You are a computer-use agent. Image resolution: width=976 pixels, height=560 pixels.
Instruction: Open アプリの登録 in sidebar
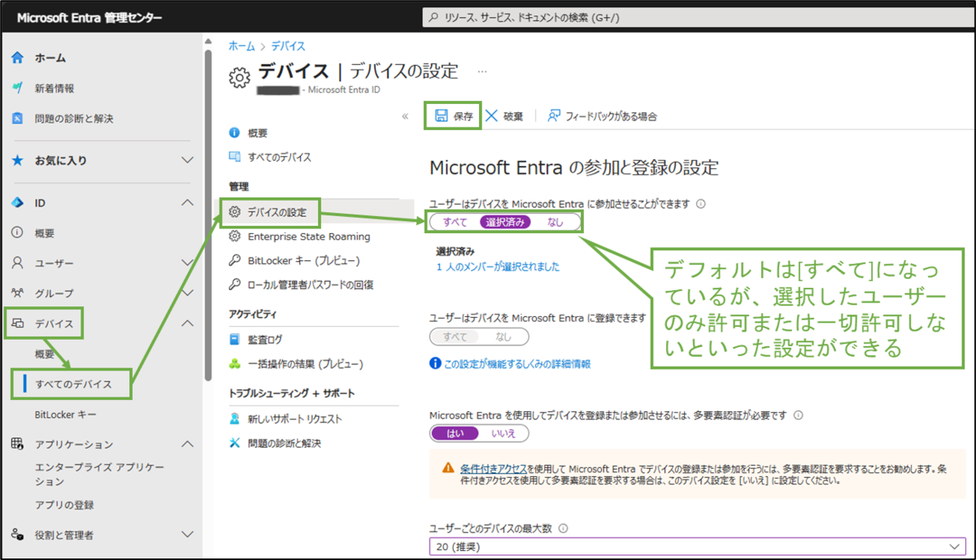coord(64,505)
